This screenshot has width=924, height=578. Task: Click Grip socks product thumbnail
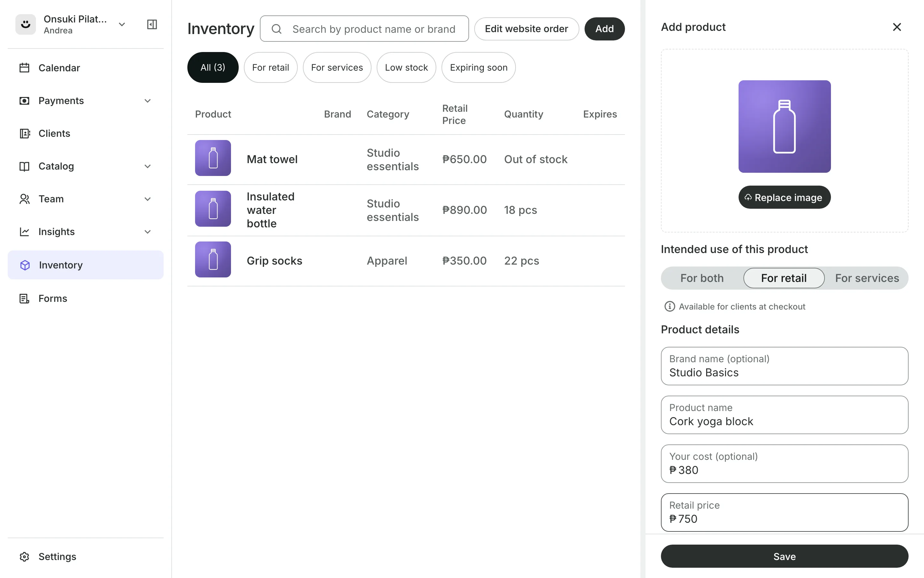tap(213, 259)
